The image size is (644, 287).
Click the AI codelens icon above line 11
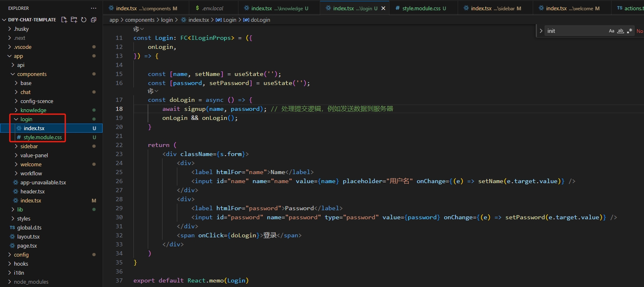[x=137, y=29]
